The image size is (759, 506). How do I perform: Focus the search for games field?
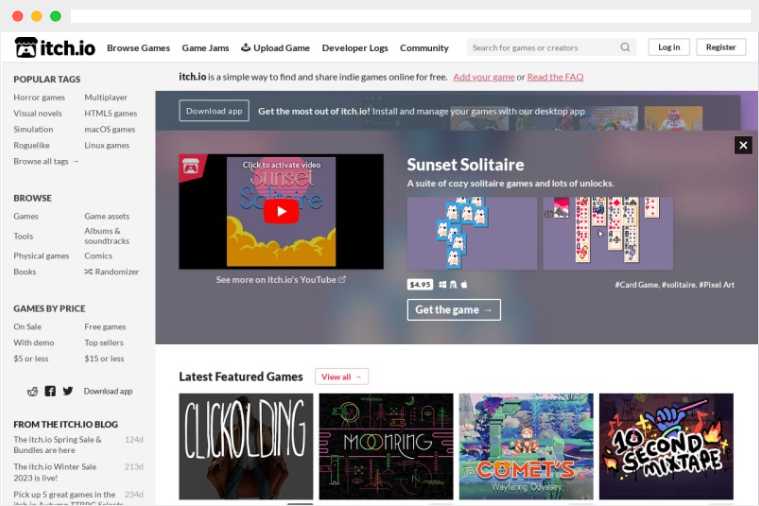click(542, 47)
